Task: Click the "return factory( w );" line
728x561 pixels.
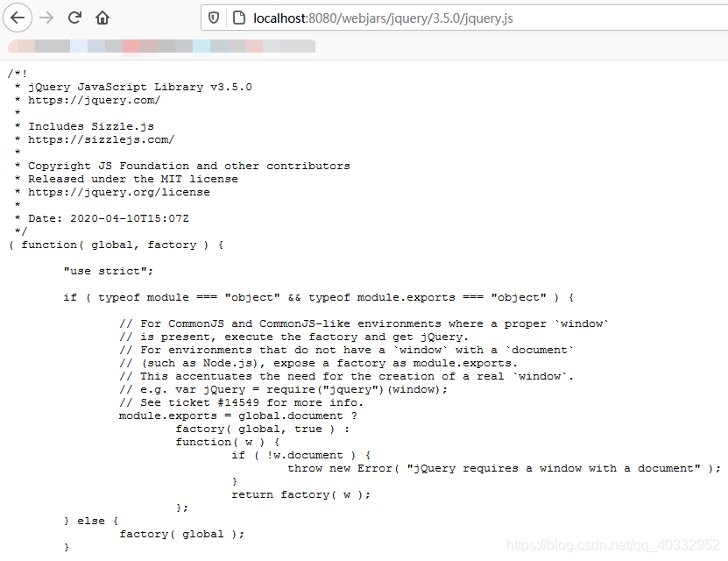Action: coord(300,494)
